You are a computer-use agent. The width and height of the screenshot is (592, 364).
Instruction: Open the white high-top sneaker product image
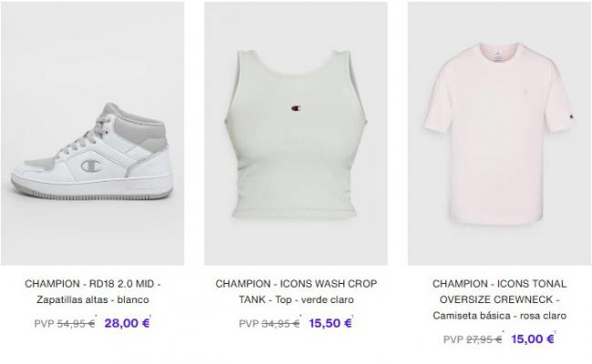(93, 134)
